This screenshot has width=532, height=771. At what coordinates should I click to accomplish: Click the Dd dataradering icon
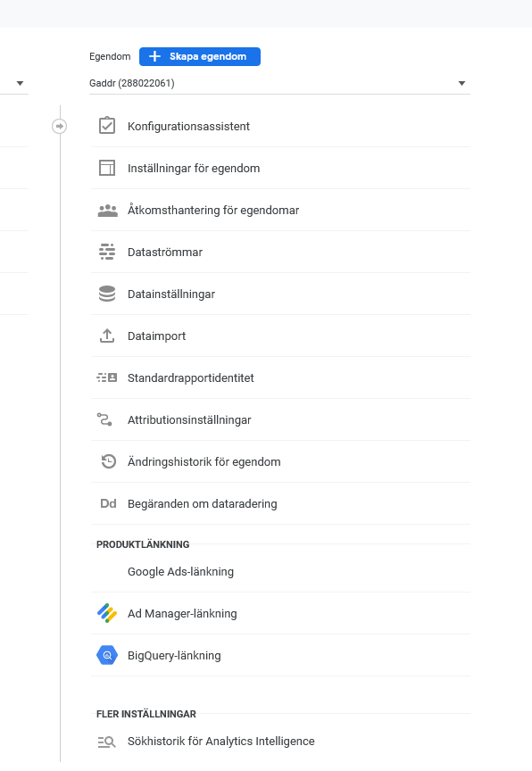tap(106, 503)
